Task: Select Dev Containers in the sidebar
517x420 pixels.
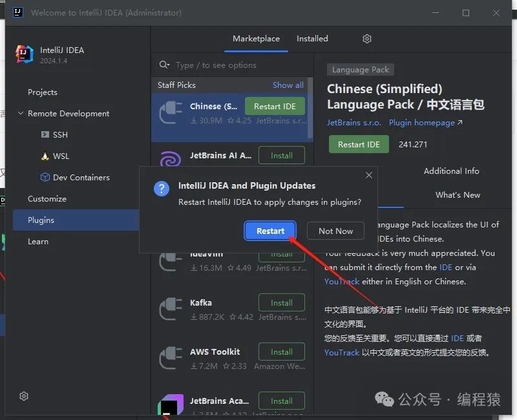Action: pos(81,177)
